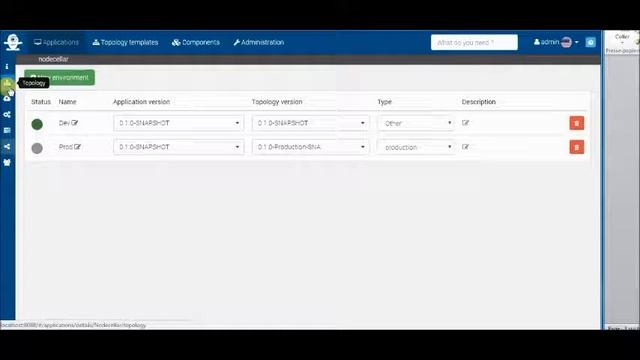This screenshot has width=640, height=360.
Task: Click the New environment button
Action: click(60, 78)
